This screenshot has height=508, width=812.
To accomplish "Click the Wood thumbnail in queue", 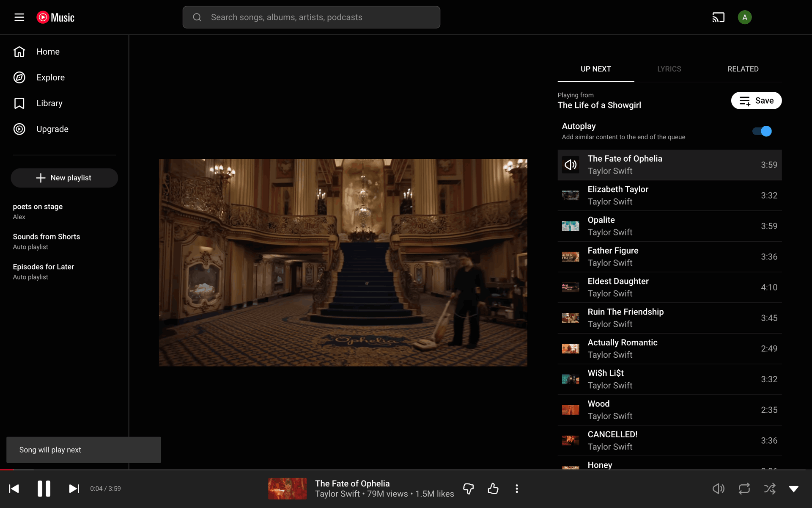I will click(571, 410).
